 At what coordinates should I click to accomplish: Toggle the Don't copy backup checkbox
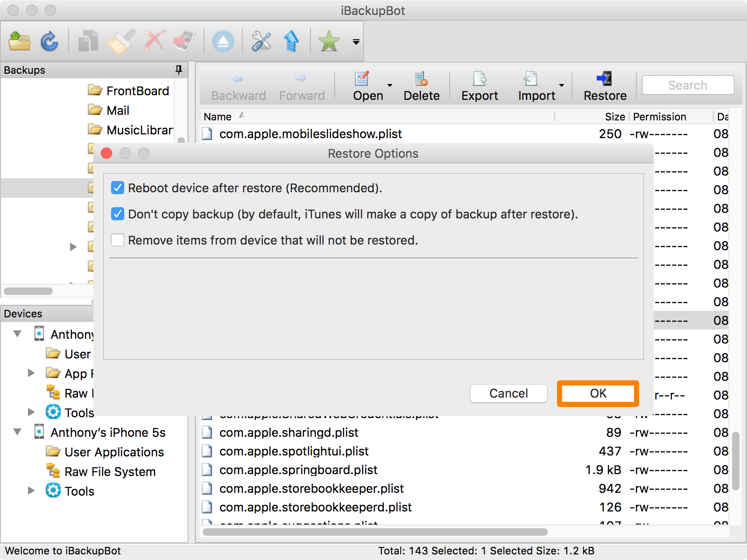point(118,214)
